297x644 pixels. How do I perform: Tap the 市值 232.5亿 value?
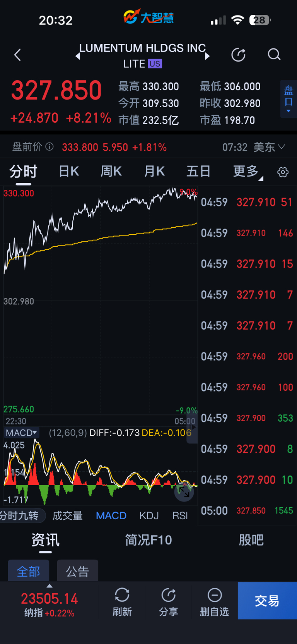point(160,120)
